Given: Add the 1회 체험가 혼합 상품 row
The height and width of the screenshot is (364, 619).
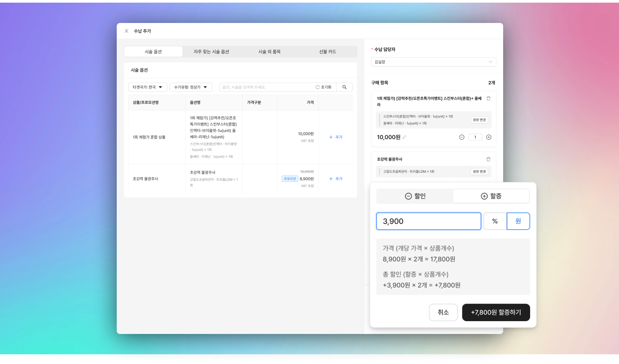Looking at the screenshot, I should [x=336, y=137].
